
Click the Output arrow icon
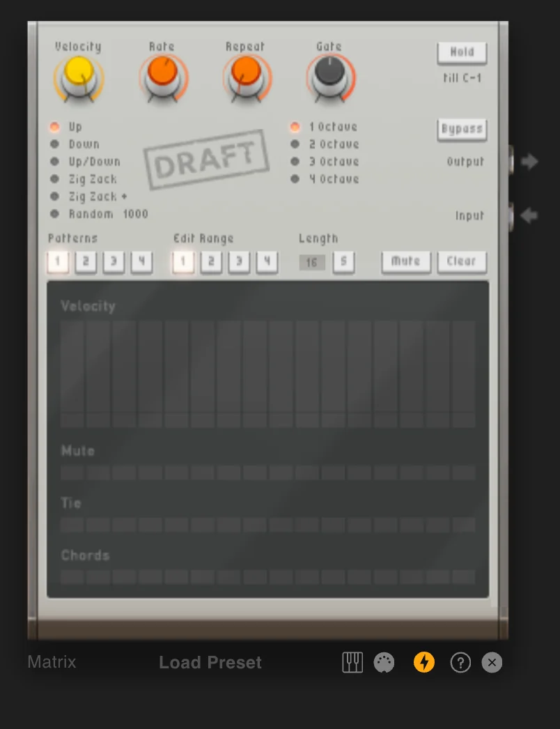[529, 162]
